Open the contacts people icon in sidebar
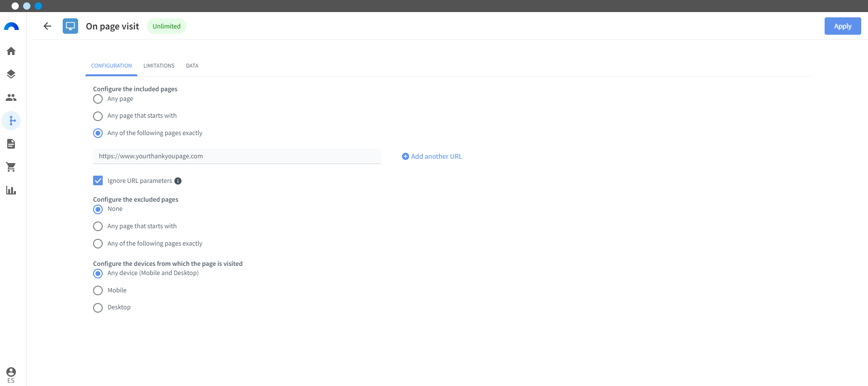The width and height of the screenshot is (868, 386). coord(11,97)
